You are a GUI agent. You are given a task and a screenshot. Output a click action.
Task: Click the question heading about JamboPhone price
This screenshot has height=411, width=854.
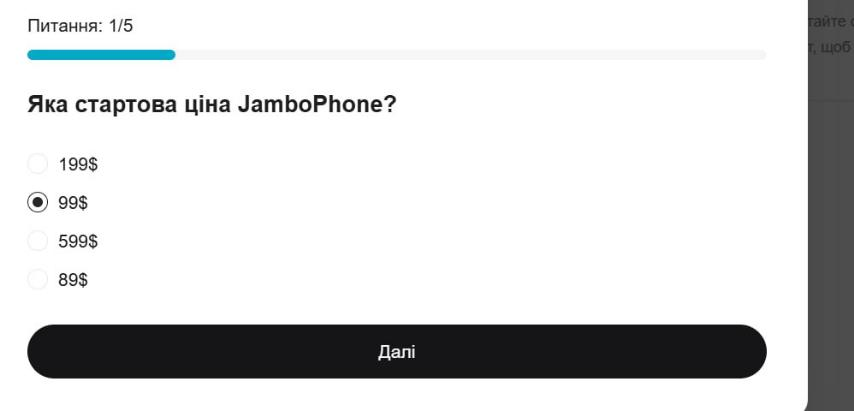click(212, 107)
